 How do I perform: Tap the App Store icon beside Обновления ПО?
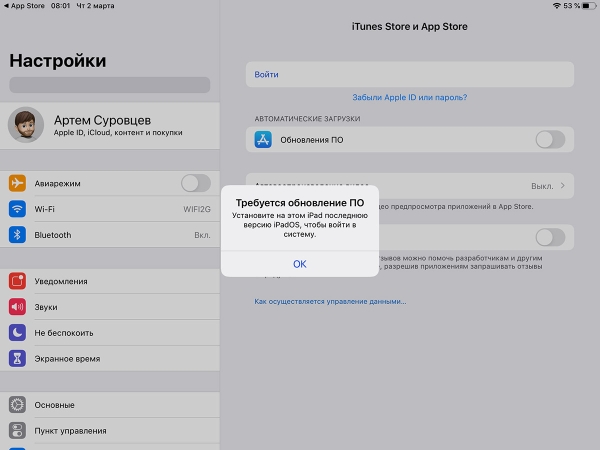click(263, 140)
